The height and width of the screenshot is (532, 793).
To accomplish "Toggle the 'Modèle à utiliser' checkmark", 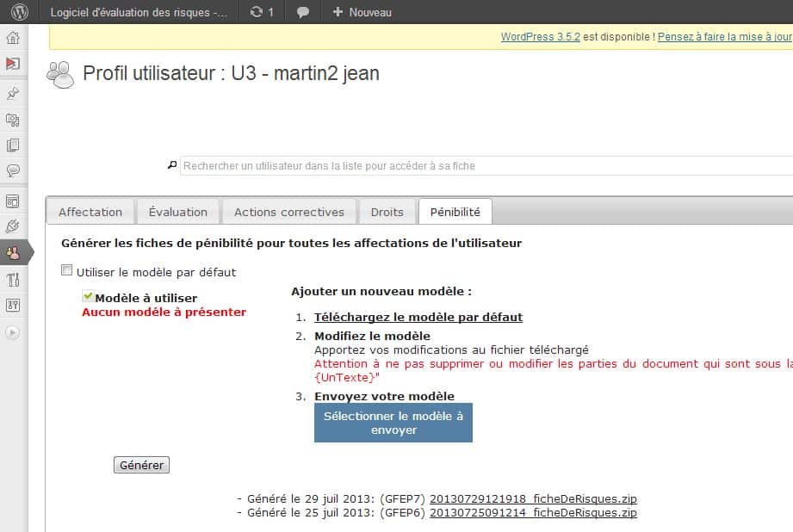I will click(x=88, y=296).
